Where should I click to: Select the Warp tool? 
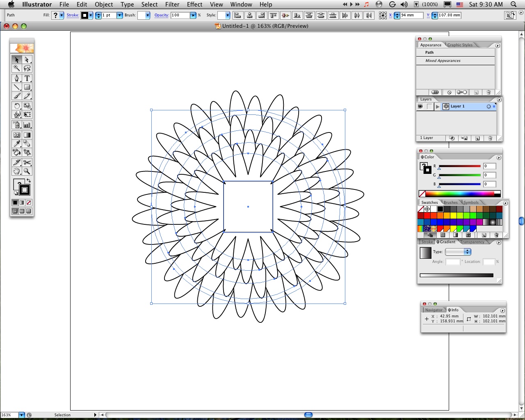tap(16, 114)
